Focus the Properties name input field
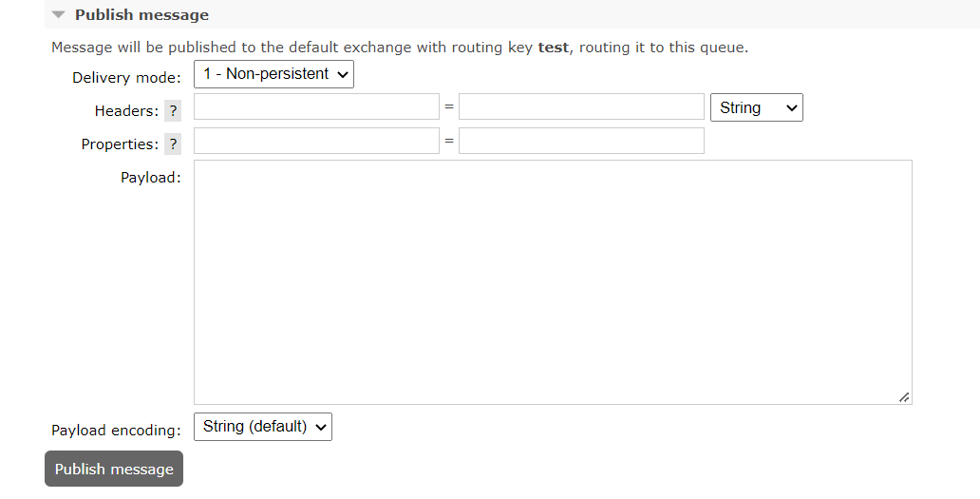 pos(316,142)
